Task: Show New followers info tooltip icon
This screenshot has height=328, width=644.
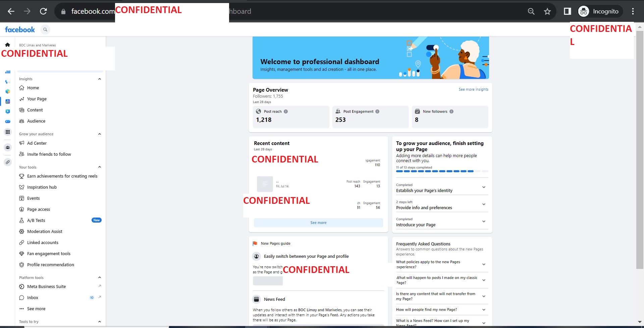Action: click(x=451, y=111)
